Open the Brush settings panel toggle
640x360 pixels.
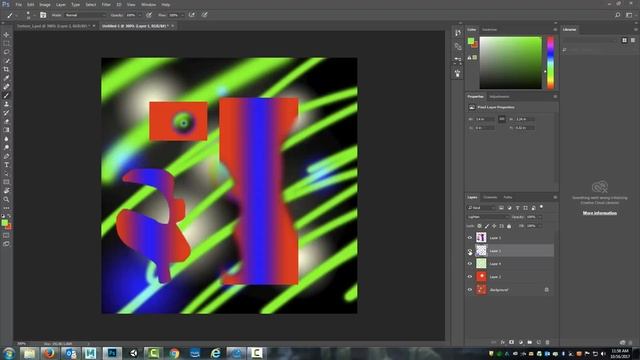click(x=43, y=15)
